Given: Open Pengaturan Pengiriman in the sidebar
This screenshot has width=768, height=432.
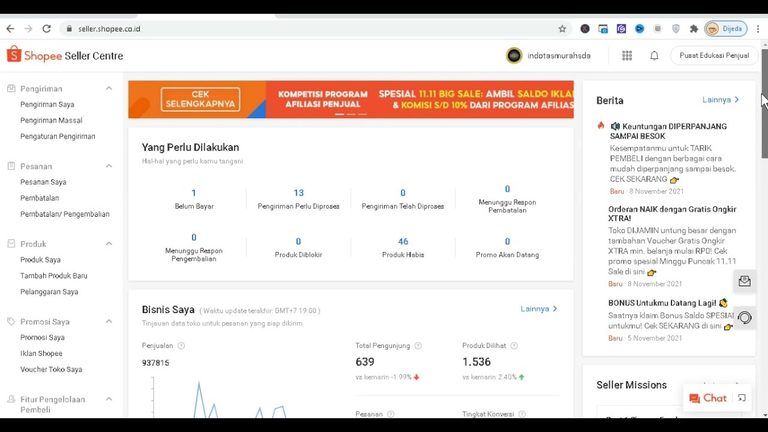Looking at the screenshot, I should pos(58,137).
